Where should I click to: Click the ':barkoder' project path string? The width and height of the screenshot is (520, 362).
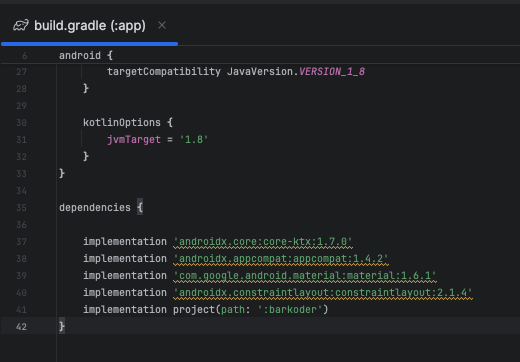[289, 310]
